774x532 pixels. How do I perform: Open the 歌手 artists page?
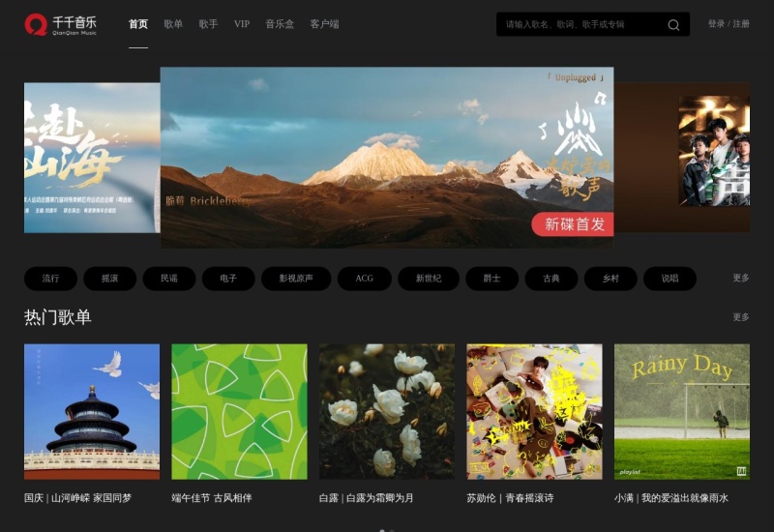click(208, 24)
